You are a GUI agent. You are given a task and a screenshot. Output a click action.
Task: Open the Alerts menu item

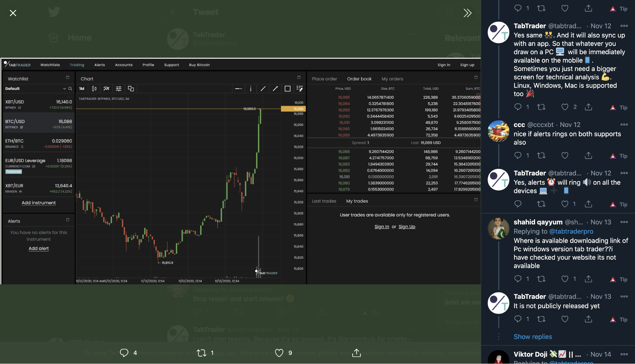coord(99,64)
